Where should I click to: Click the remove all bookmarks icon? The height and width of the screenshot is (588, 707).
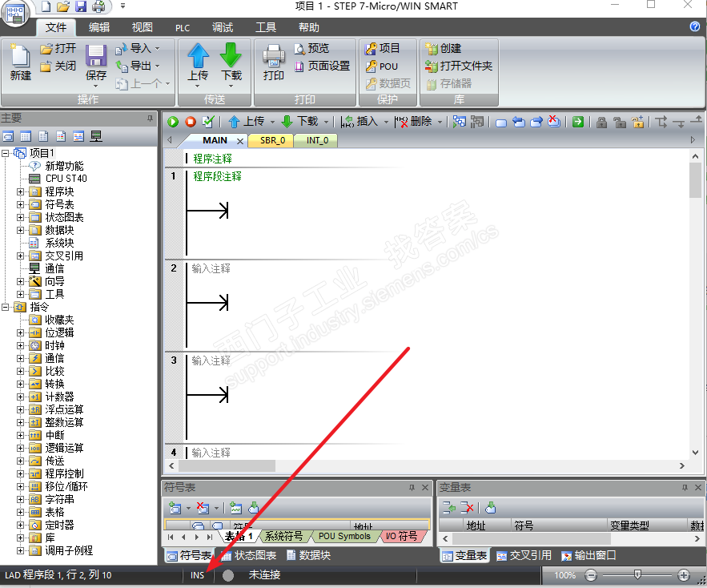tap(554, 122)
